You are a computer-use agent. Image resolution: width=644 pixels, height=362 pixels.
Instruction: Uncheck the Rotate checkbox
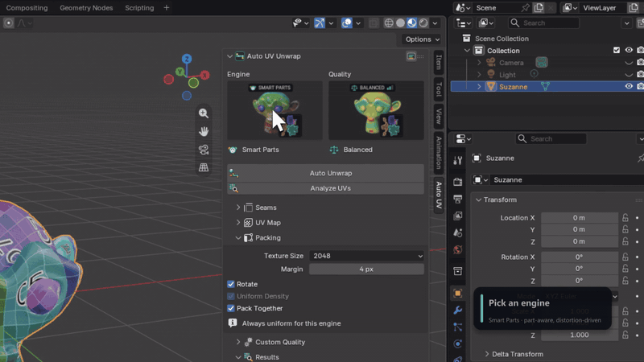[231, 284]
